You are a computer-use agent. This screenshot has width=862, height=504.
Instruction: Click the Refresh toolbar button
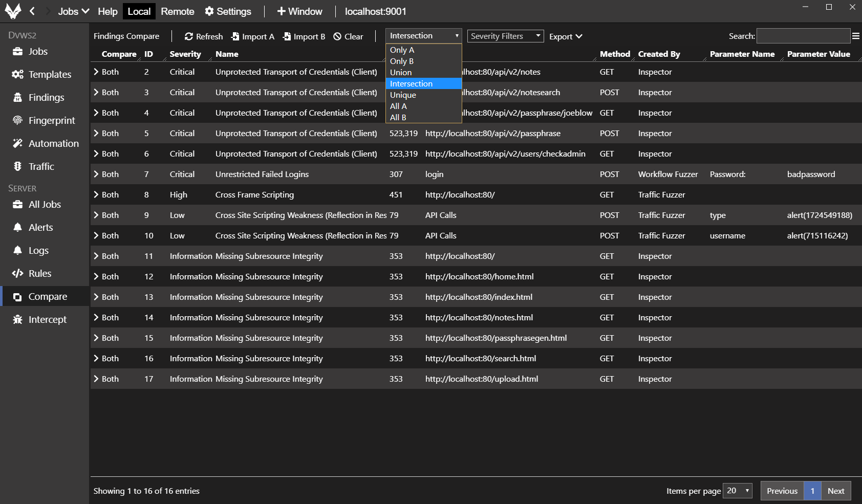204,36
